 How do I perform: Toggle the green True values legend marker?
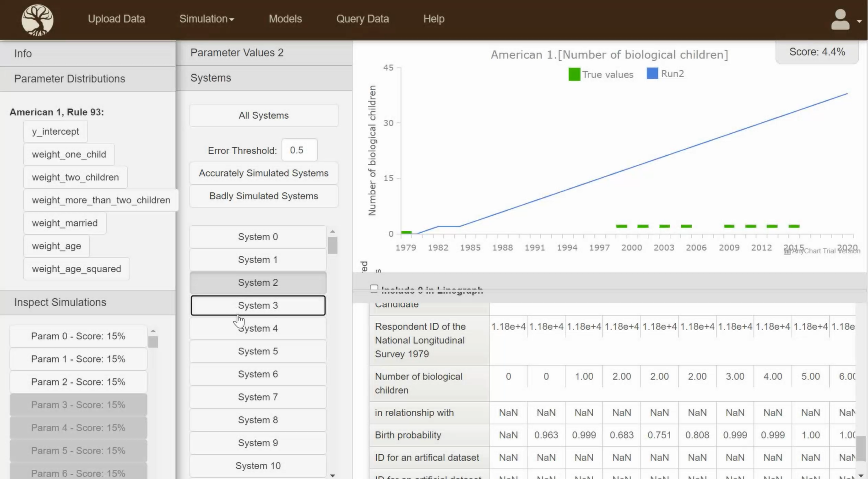click(x=574, y=74)
